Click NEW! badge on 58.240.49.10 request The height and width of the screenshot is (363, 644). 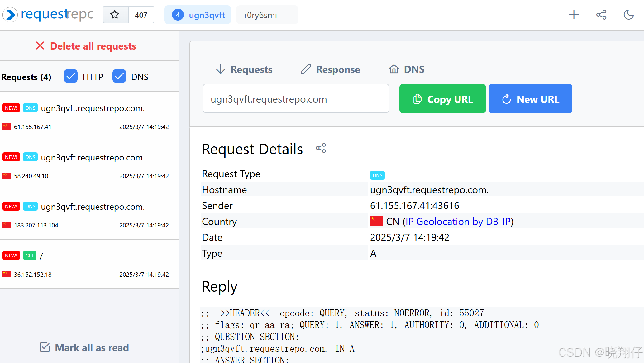pos(11,157)
